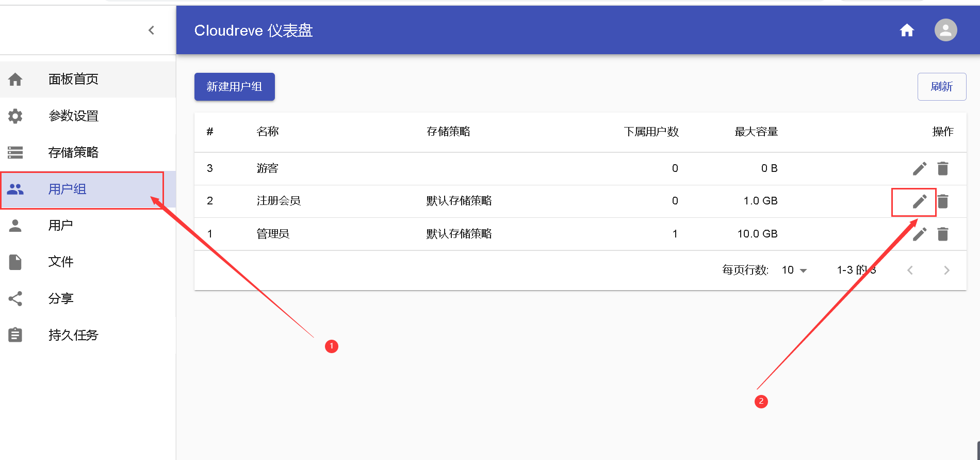The image size is (980, 460).
Task: Click the 操作 column header
Action: tap(943, 132)
